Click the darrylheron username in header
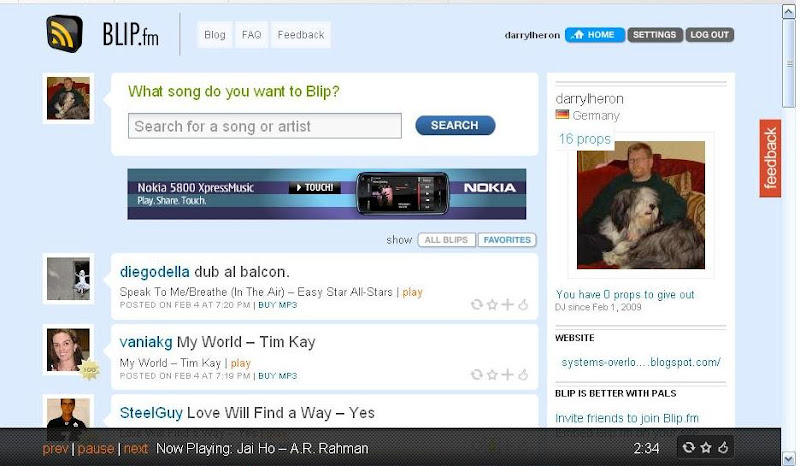This screenshot has width=800, height=466. [x=532, y=35]
